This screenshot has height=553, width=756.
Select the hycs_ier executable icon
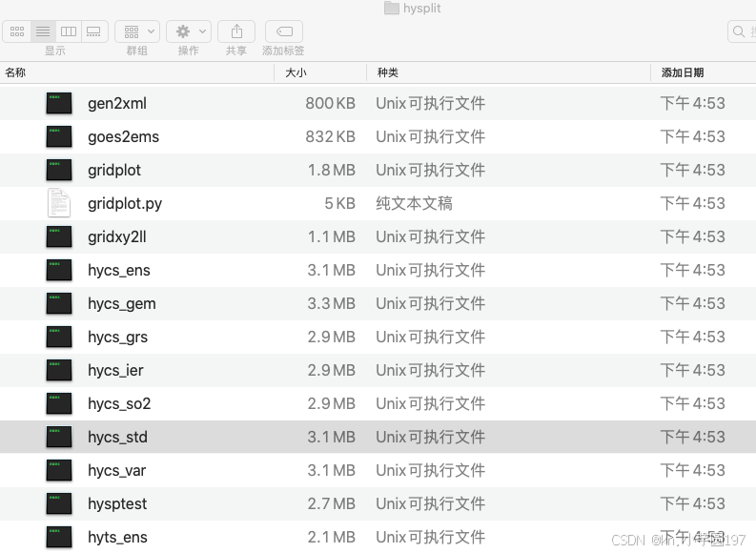tap(59, 370)
